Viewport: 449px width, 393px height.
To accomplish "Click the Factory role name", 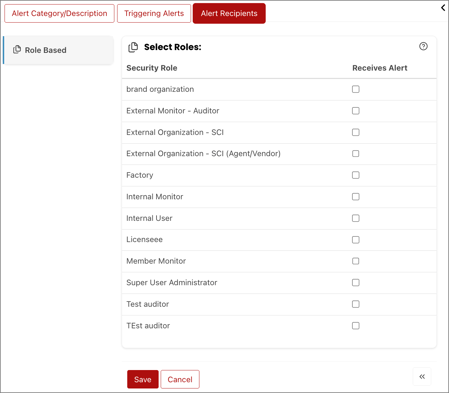I will click(x=140, y=175).
